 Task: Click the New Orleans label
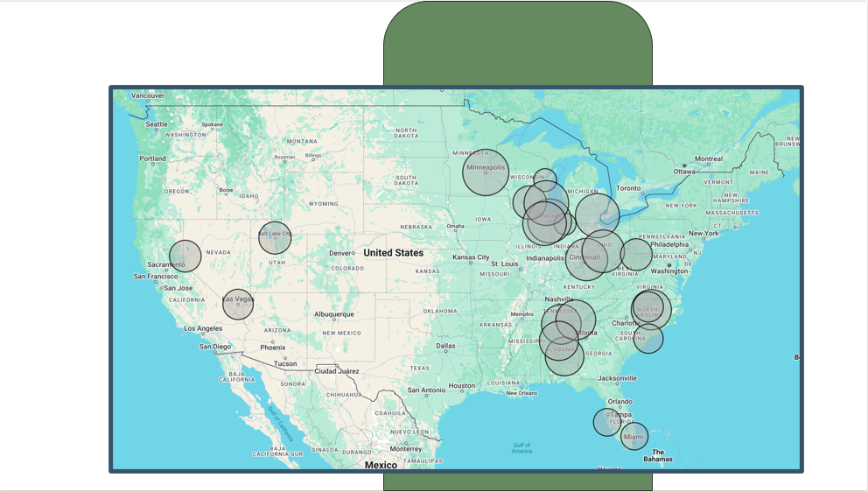(521, 393)
